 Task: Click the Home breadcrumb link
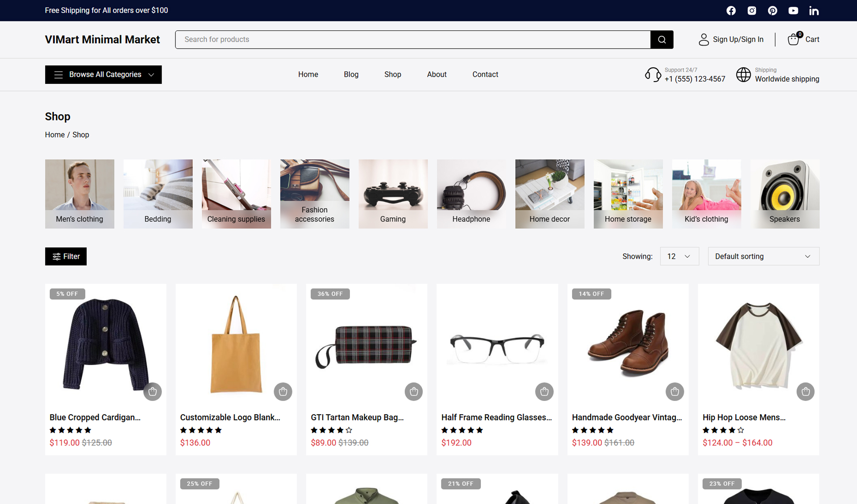click(x=54, y=134)
